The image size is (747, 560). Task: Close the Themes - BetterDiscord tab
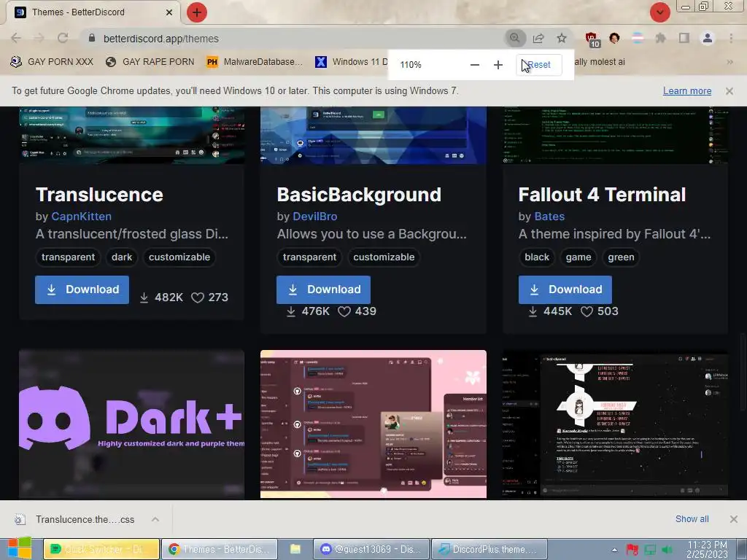click(x=169, y=12)
